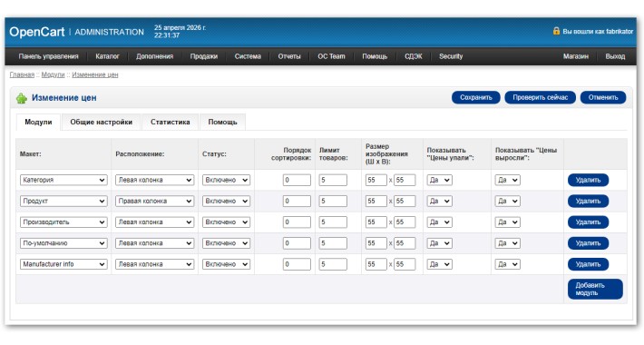Click the lock icon near login info
Screen dimensions: 644x345
(x=556, y=31)
